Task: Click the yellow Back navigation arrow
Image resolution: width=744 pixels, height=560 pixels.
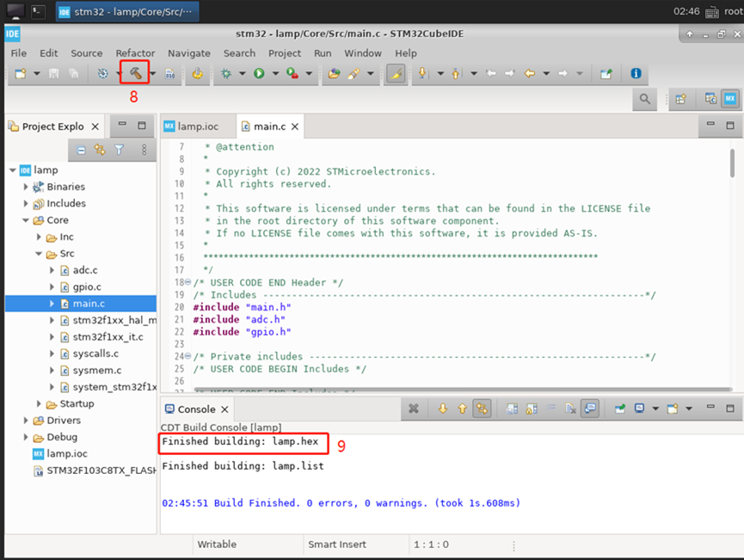Action: 530,74
